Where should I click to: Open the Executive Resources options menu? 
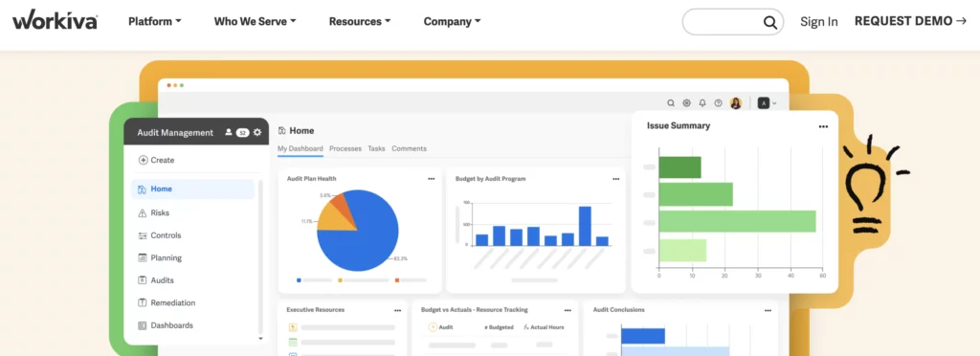397,310
